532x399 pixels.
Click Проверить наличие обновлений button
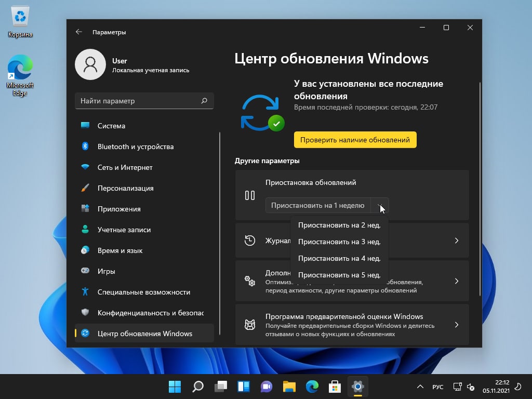[x=355, y=140]
